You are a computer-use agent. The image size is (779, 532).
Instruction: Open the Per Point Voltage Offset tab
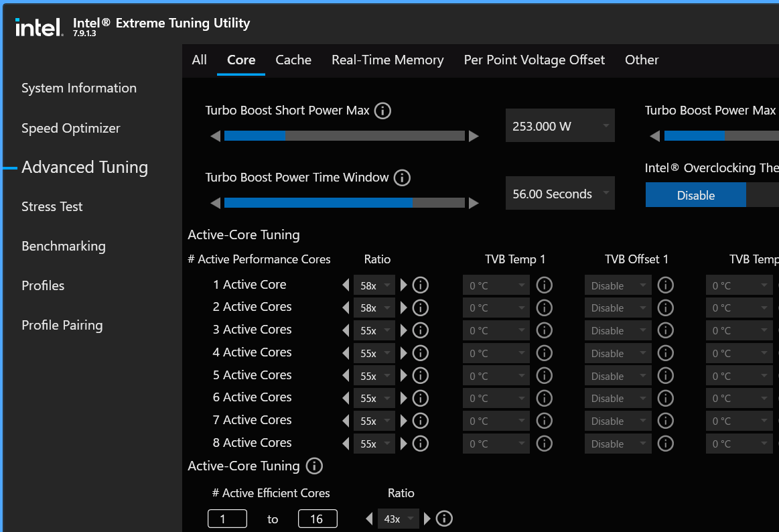(534, 60)
